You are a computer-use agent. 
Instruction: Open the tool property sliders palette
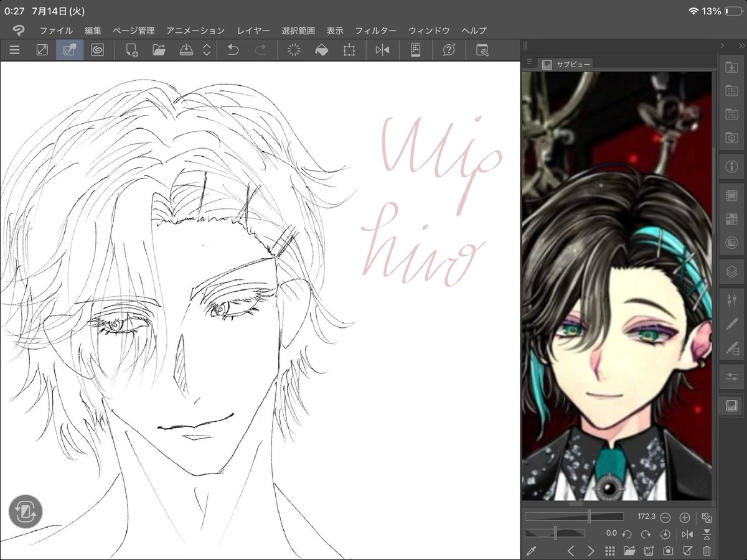[731, 301]
